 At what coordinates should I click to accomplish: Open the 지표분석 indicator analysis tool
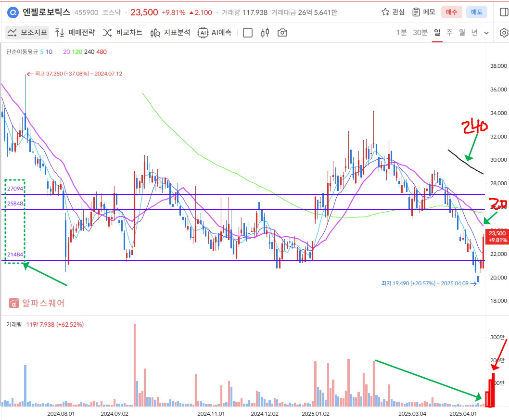click(170, 32)
